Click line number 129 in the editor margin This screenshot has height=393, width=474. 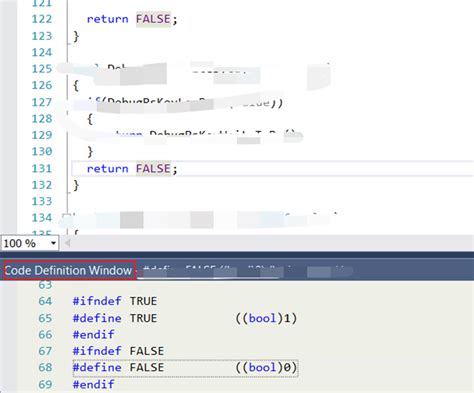point(42,135)
